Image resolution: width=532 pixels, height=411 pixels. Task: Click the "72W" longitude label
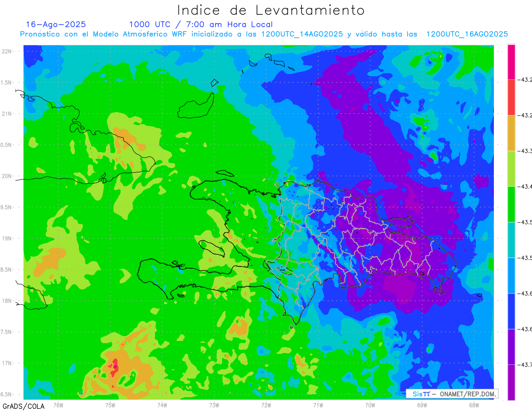pos(266,405)
